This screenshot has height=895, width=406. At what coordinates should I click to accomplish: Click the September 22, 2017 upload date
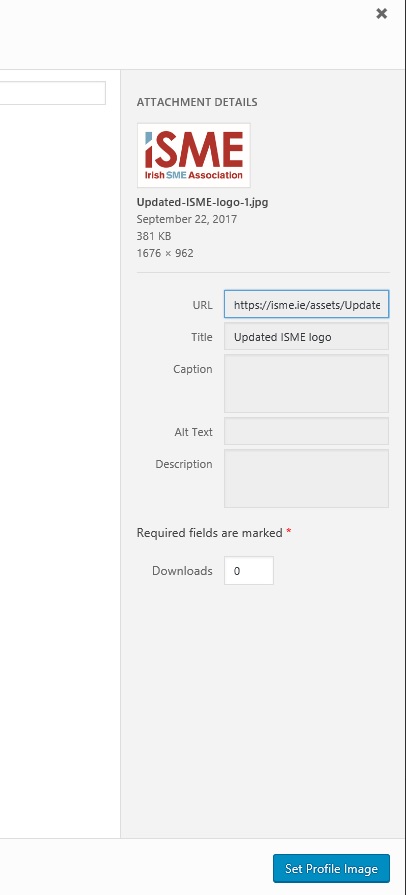click(x=187, y=219)
